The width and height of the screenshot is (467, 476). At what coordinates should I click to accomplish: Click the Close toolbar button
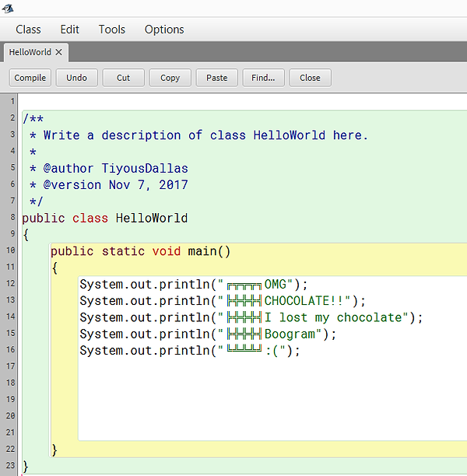(x=310, y=78)
